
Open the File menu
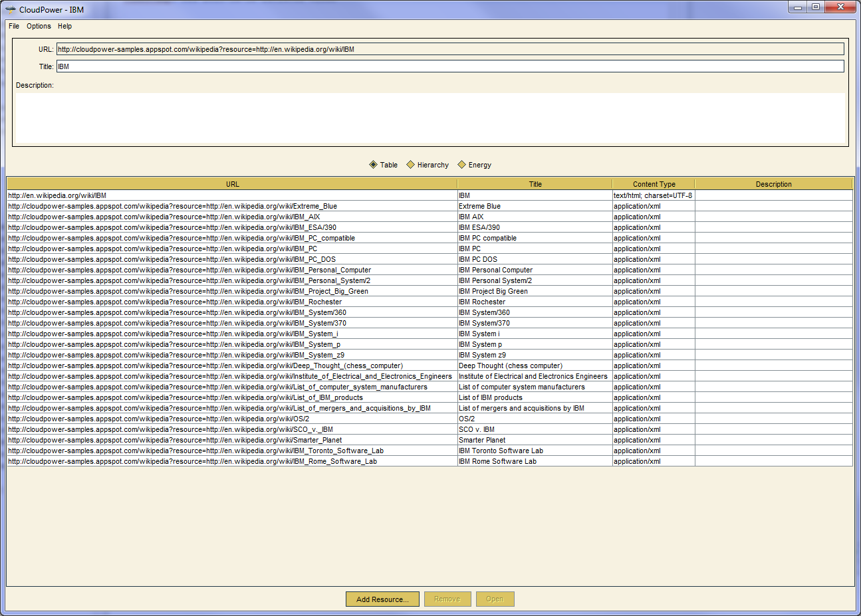click(x=14, y=27)
